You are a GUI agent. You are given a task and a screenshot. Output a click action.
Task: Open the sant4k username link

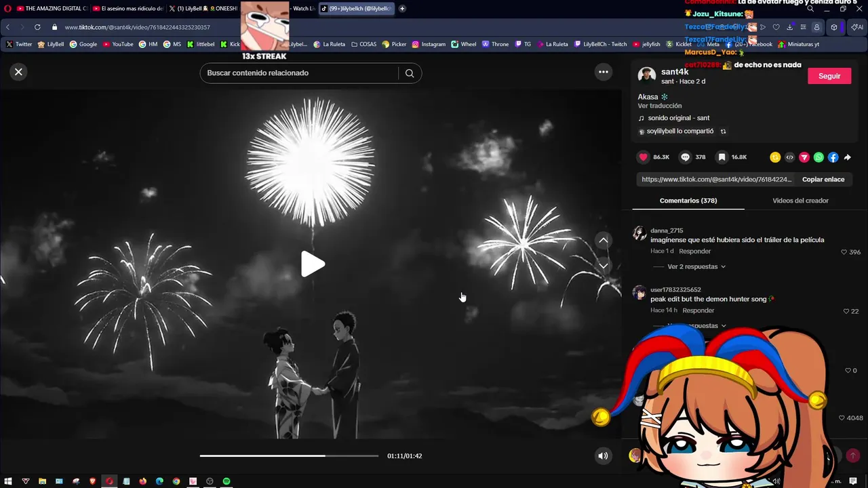point(675,72)
